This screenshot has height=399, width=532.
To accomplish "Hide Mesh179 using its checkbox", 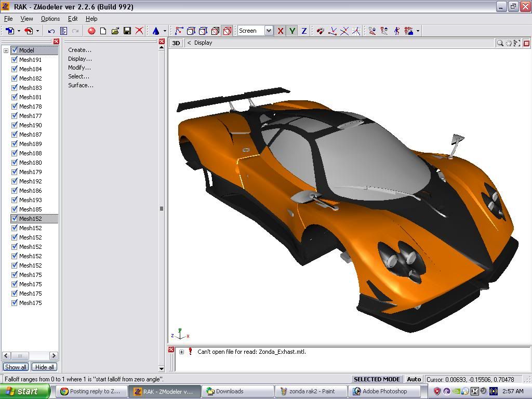I will click(x=15, y=172).
